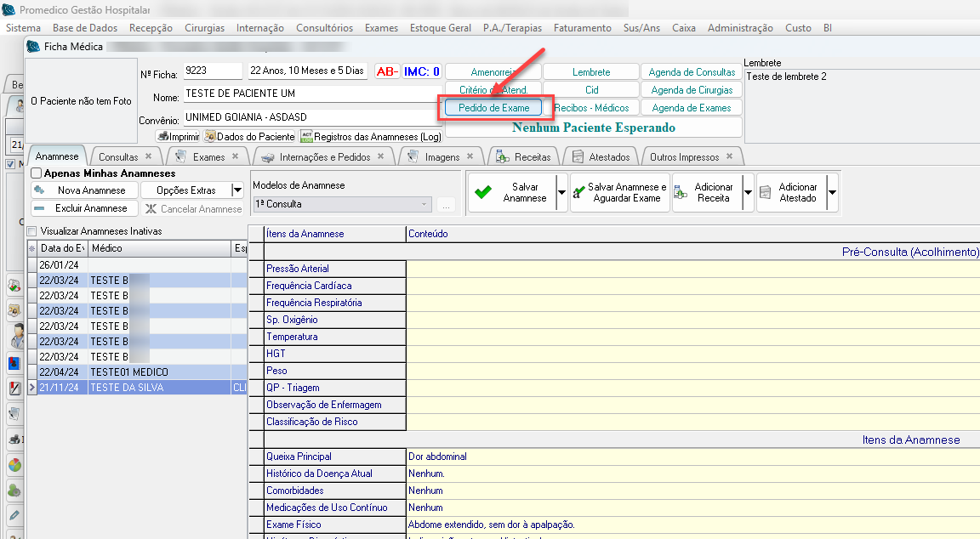980x539 pixels.
Task: Expand the Opções Extras dropdown arrow
Action: click(x=237, y=190)
